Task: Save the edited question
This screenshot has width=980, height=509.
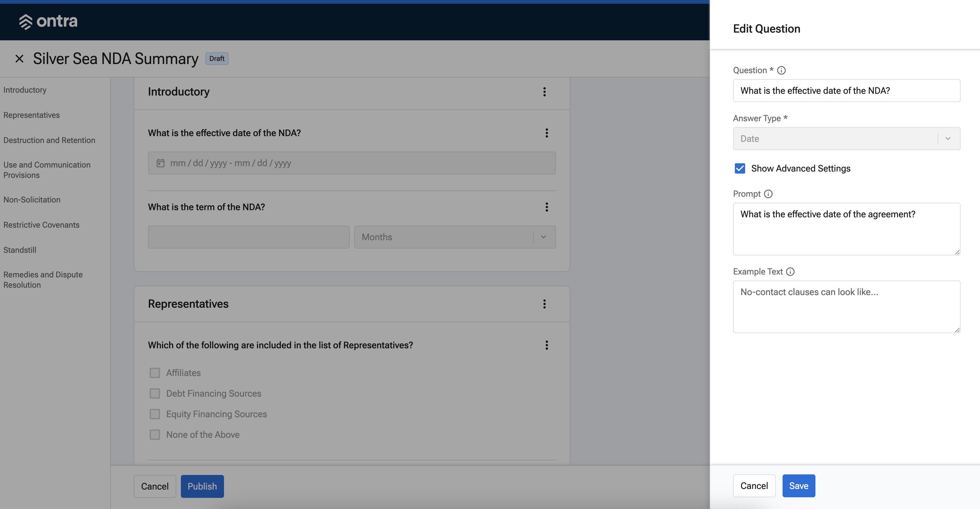Action: (798, 486)
